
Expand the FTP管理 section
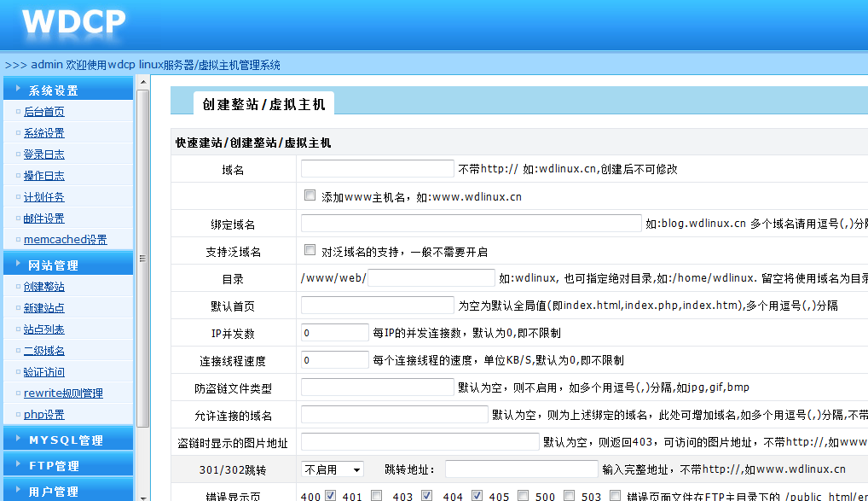coord(68,464)
